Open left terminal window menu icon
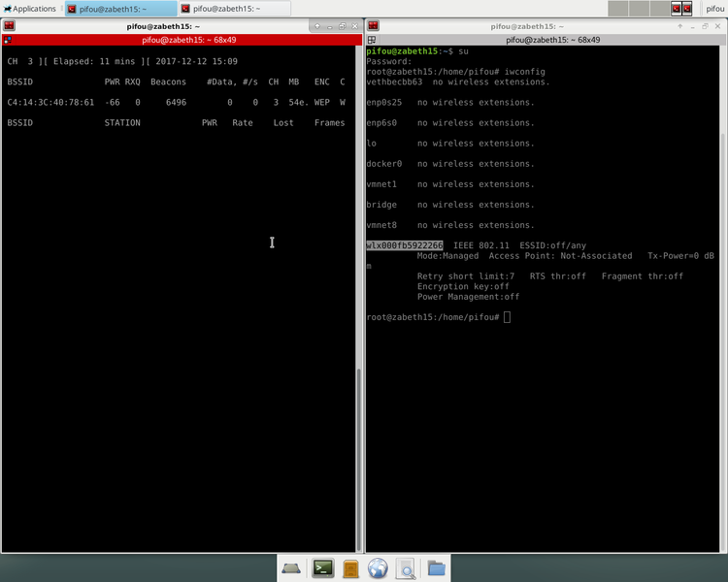The width and height of the screenshot is (728, 582). point(9,26)
